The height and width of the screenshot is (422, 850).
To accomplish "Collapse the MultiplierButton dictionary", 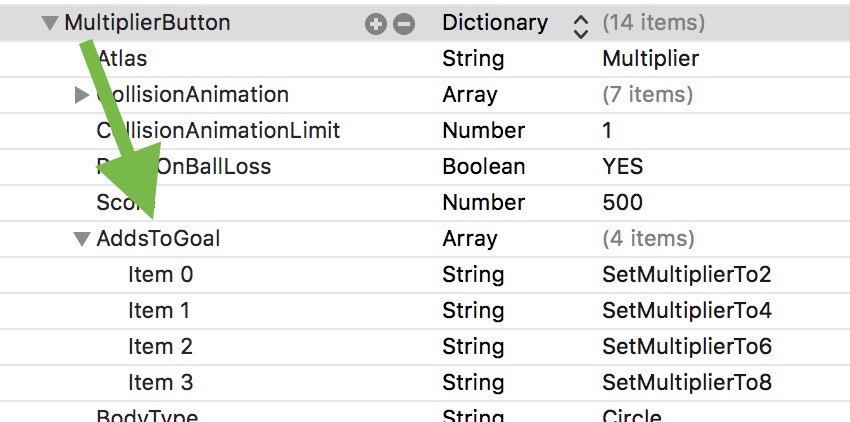I will tap(50, 24).
